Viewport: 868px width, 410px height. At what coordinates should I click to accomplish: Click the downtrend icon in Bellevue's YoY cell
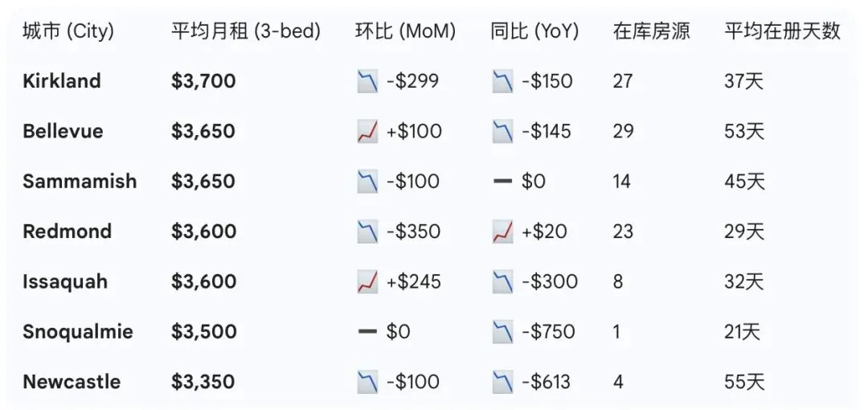point(502,131)
